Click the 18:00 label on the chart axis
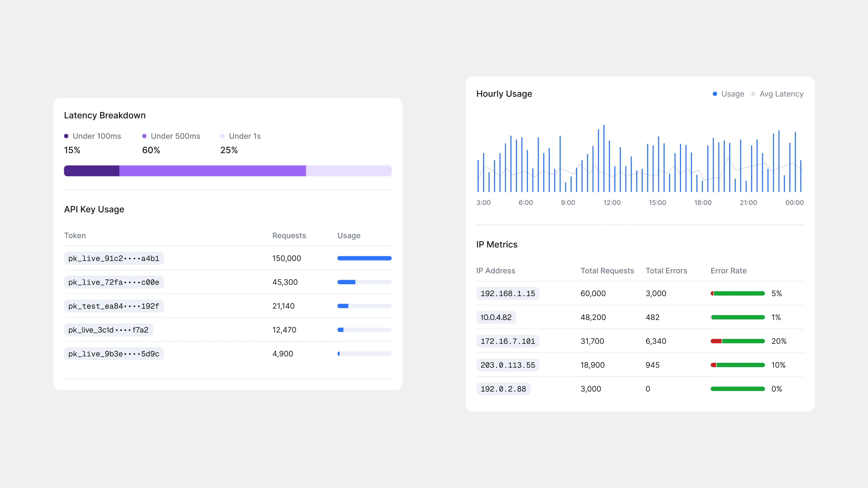The image size is (868, 488). pyautogui.click(x=703, y=203)
